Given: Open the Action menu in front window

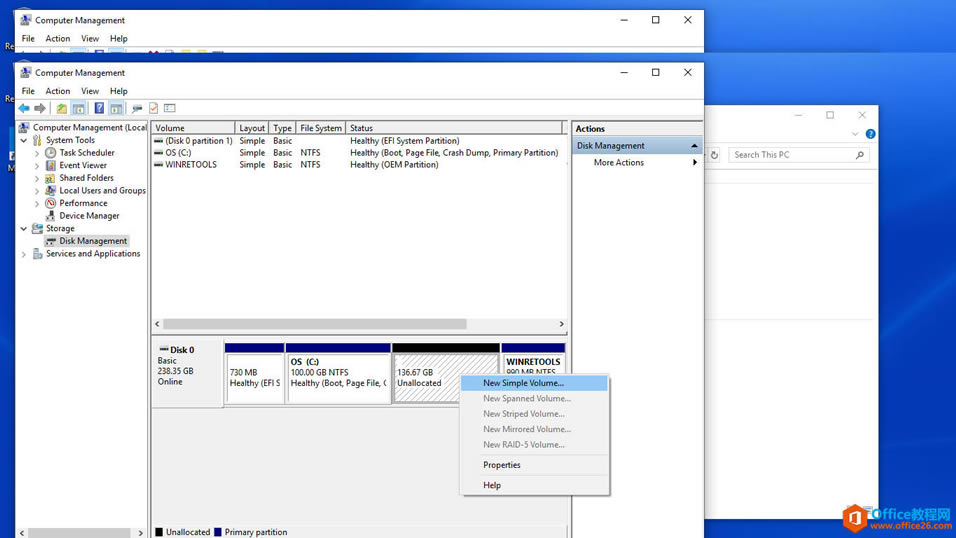Looking at the screenshot, I should (x=58, y=91).
